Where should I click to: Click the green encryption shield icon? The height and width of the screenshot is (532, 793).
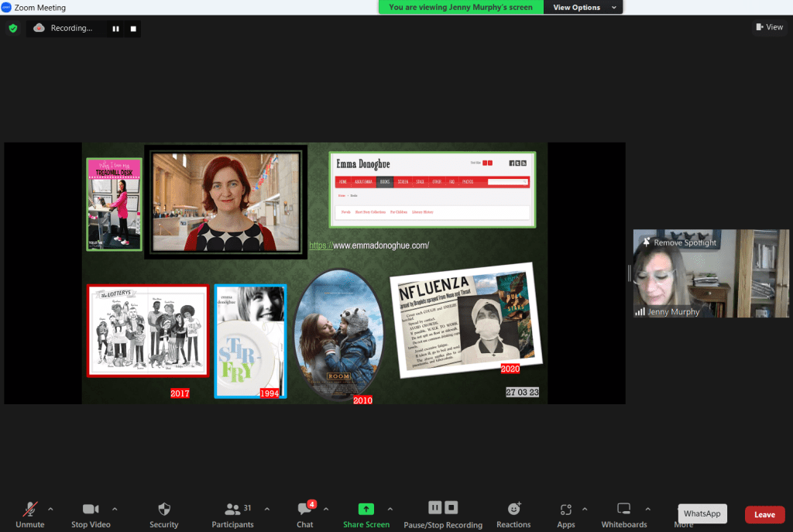coord(12,29)
